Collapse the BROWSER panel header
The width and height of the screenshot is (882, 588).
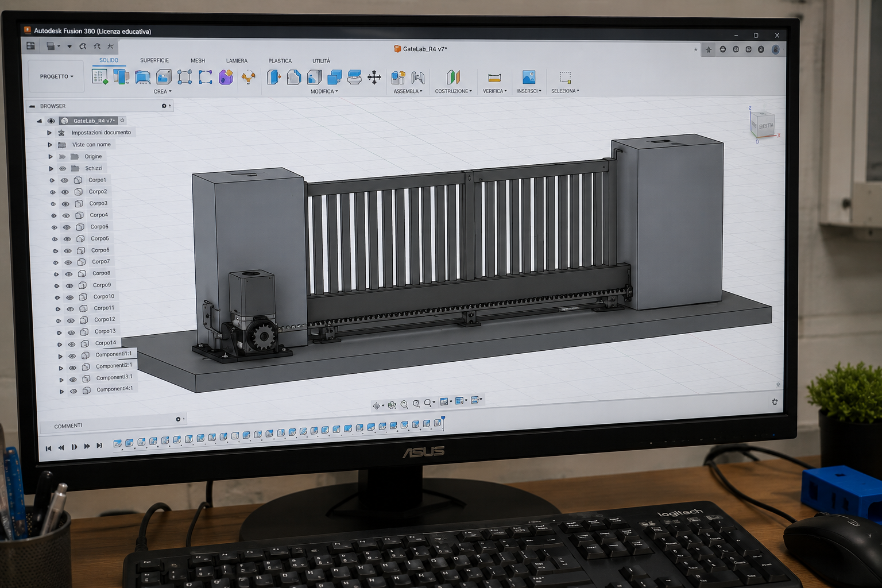coord(32,106)
